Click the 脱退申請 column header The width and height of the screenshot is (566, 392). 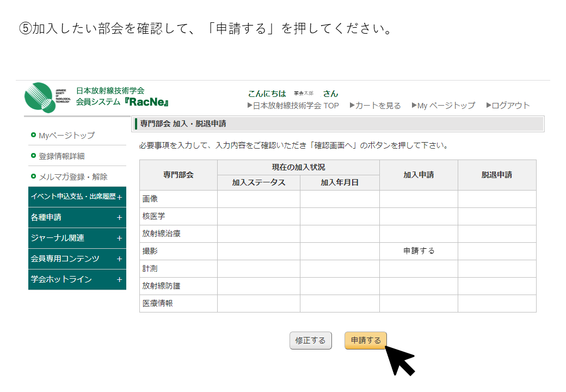(496, 175)
